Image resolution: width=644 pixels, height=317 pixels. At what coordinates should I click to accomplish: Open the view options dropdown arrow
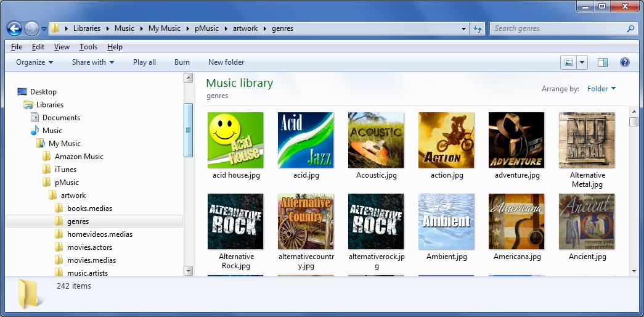[x=582, y=62]
